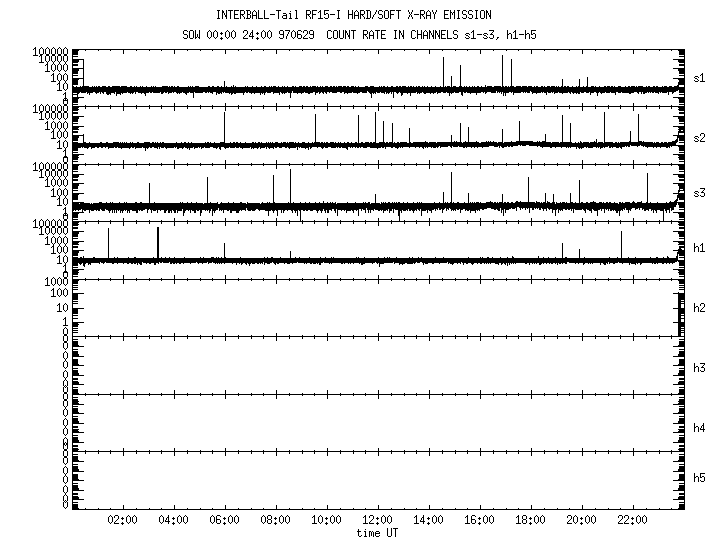Click the 14:00 time axis tick label
720x550 pixels.
point(428,521)
